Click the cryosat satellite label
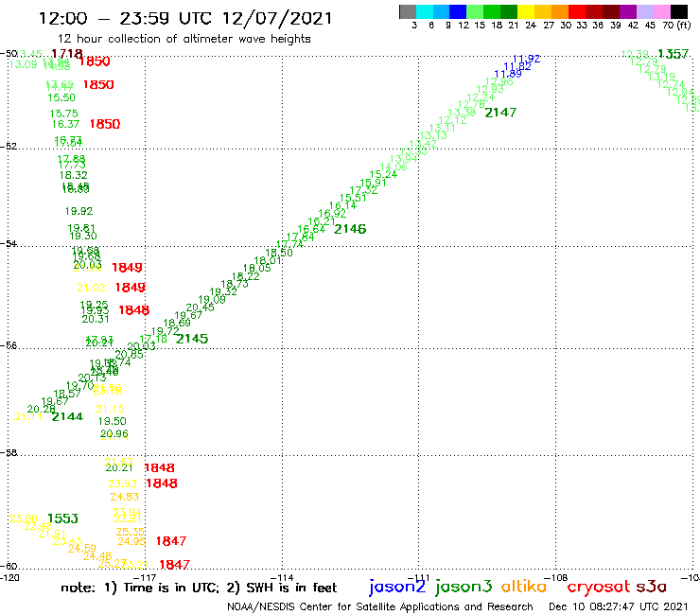 tap(598, 587)
